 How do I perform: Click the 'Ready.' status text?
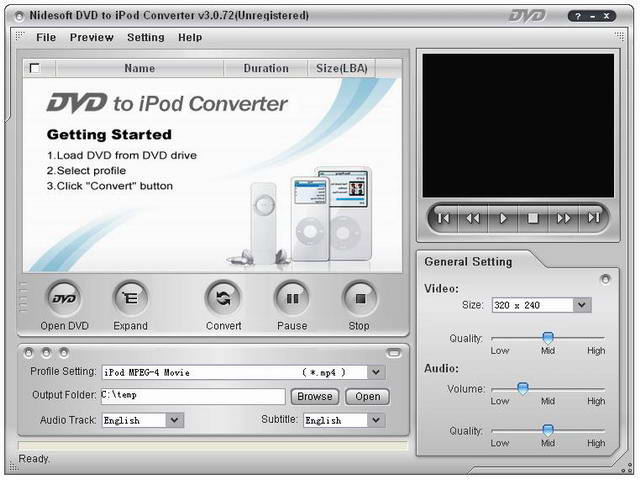(34, 459)
